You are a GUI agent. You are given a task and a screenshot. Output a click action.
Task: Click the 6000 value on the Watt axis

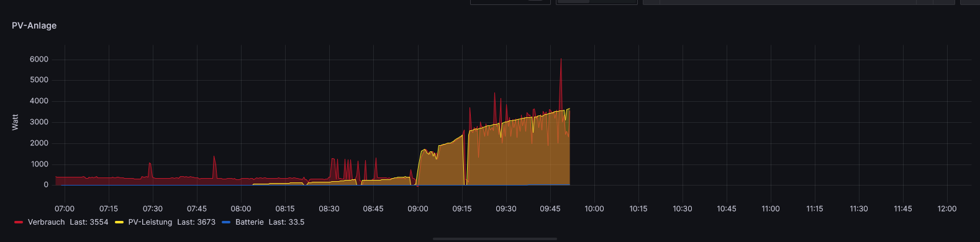39,60
